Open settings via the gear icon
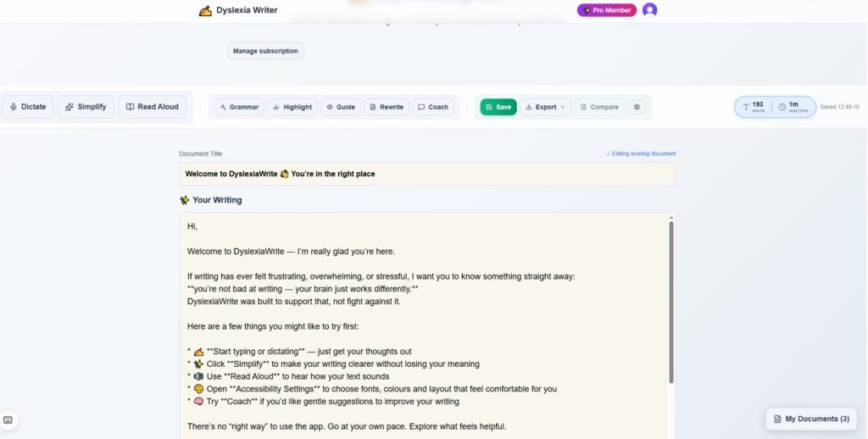The width and height of the screenshot is (868, 439). (x=637, y=107)
